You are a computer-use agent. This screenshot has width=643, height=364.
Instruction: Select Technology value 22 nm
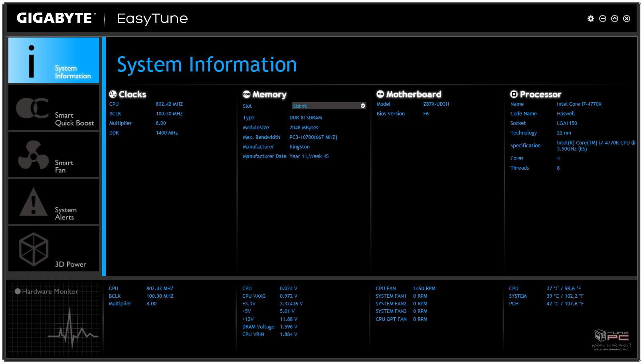564,133
